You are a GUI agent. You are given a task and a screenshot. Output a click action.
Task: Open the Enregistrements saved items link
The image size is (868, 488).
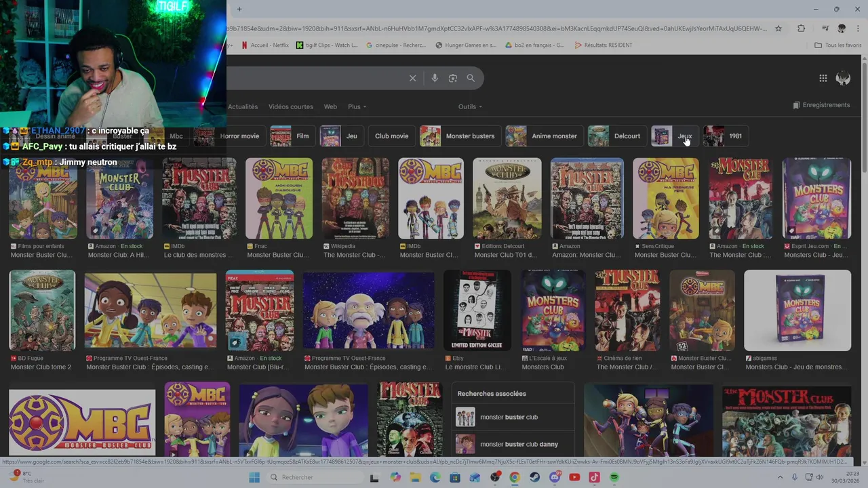click(821, 105)
